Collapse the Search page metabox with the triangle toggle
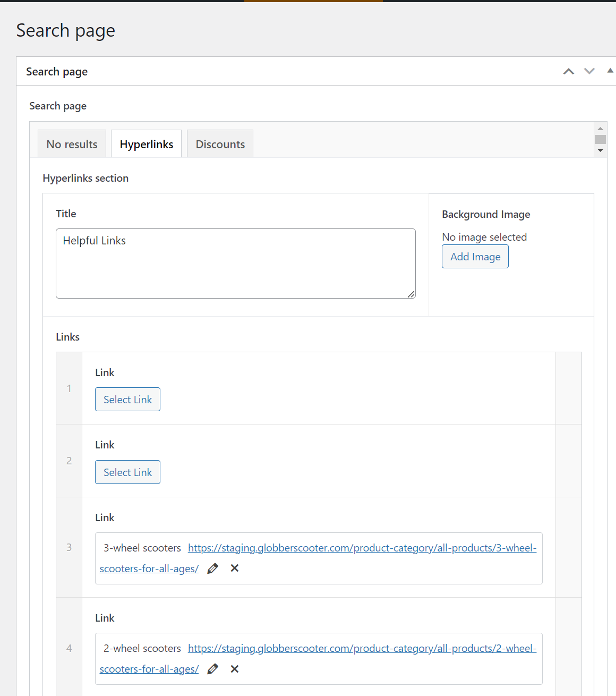Image resolution: width=616 pixels, height=696 pixels. tap(610, 70)
